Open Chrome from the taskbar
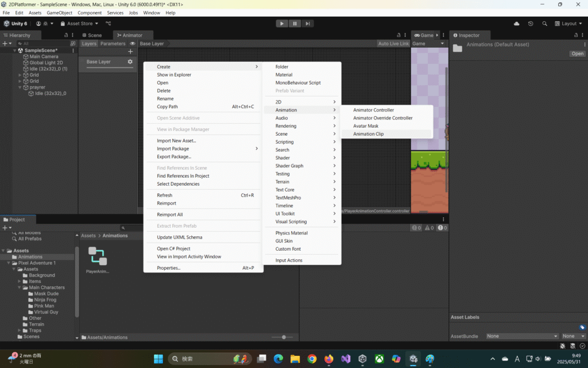Screen dimensions: 588x368 pos(312,359)
